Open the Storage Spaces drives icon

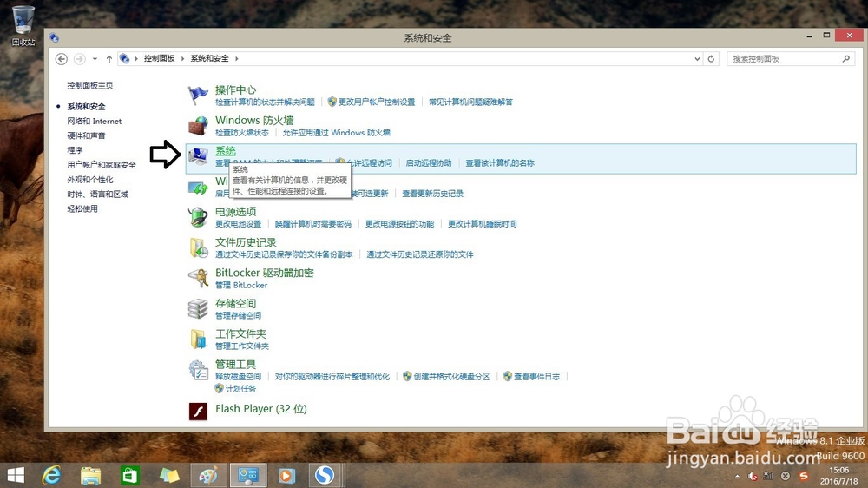tap(198, 308)
